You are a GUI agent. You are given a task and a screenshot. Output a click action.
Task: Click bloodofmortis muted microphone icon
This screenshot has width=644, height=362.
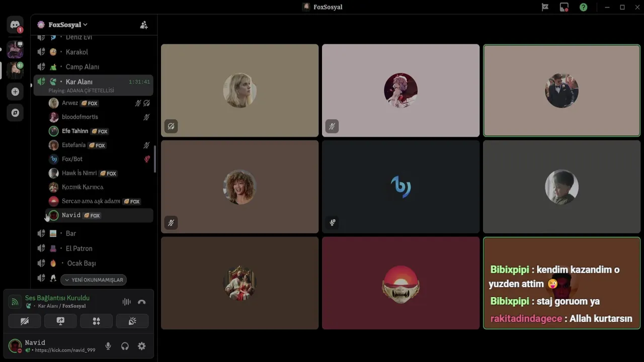tap(146, 117)
